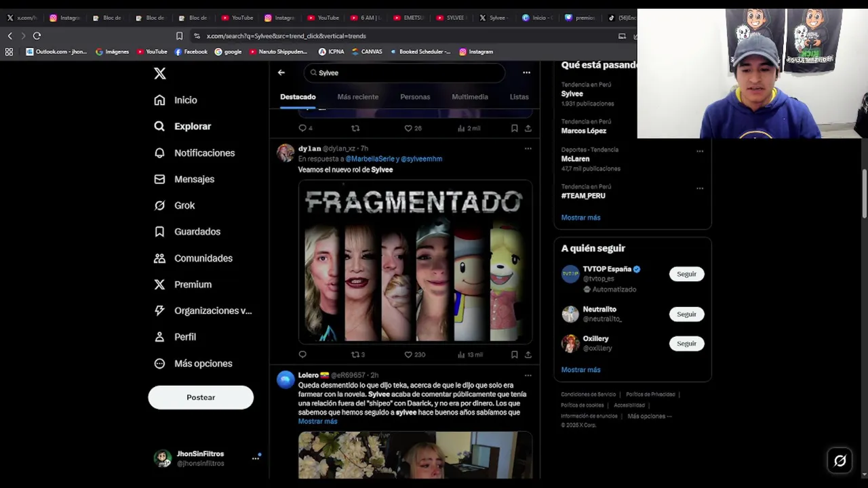Screen dimensions: 868x488
Task: Open Política de Privacidad link
Action: (x=650, y=394)
